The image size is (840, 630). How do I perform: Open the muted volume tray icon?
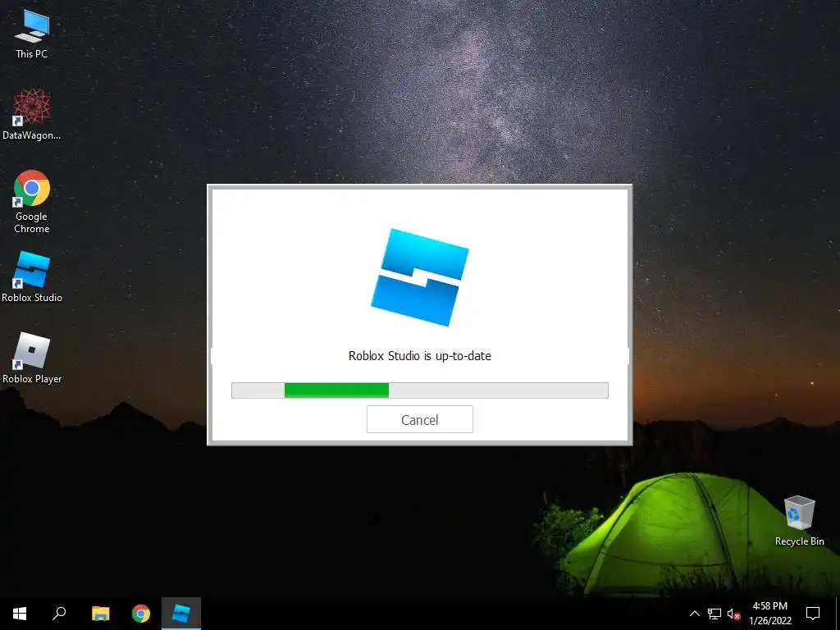coord(733,614)
